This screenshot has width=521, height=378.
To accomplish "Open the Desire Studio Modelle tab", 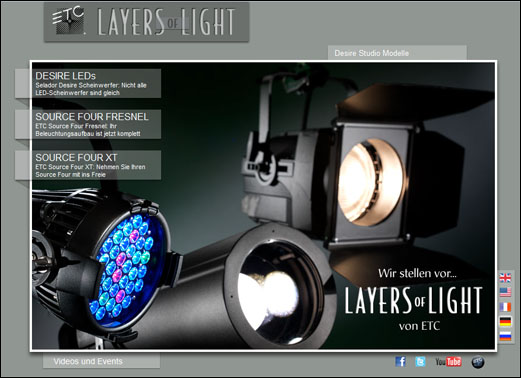I will (397, 53).
